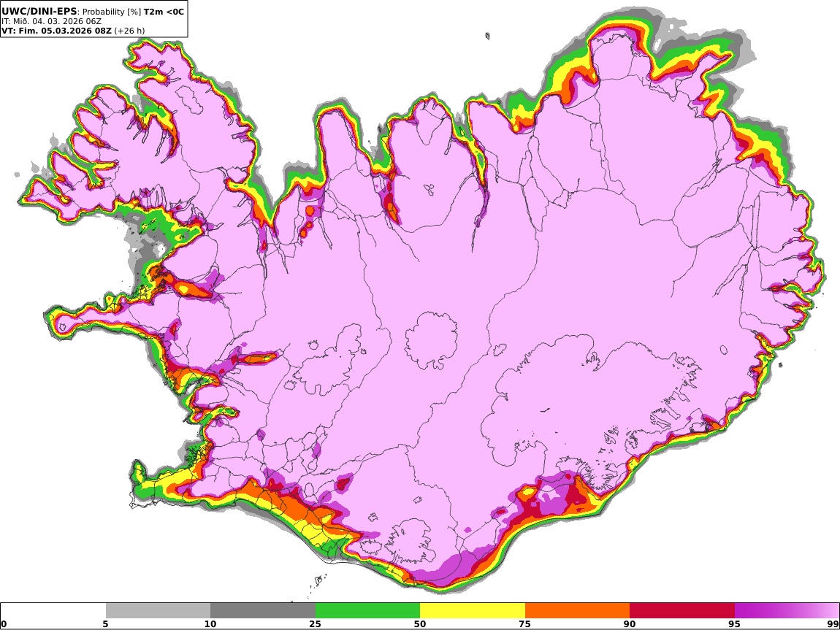Click the 'IT: Mið. 04. 03. 2026 06Z' line
This screenshot has width=840, height=630.
(51, 21)
